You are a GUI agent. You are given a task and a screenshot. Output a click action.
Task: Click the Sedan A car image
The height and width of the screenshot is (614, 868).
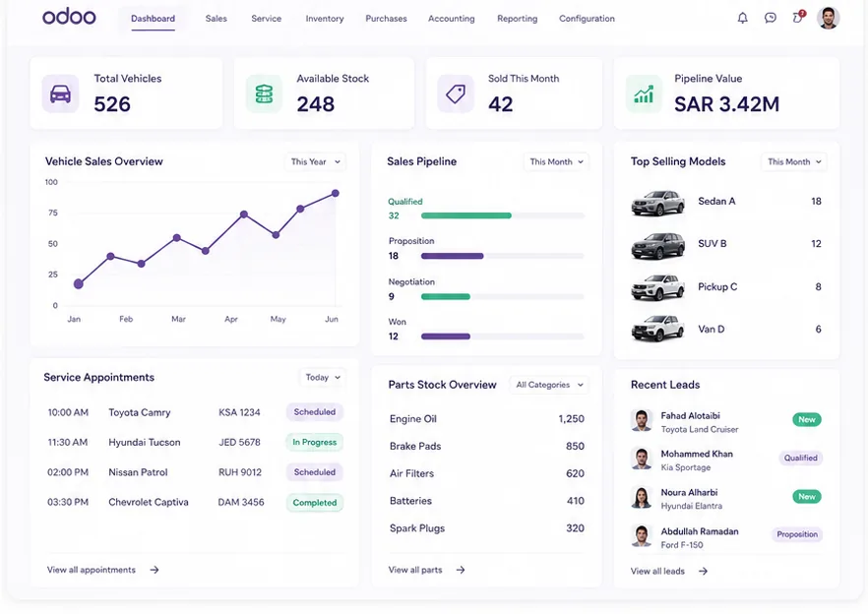[658, 203]
